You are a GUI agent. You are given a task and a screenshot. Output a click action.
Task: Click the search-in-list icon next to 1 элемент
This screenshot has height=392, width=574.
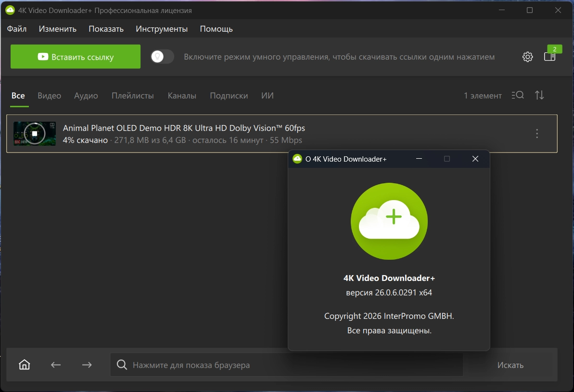point(518,95)
